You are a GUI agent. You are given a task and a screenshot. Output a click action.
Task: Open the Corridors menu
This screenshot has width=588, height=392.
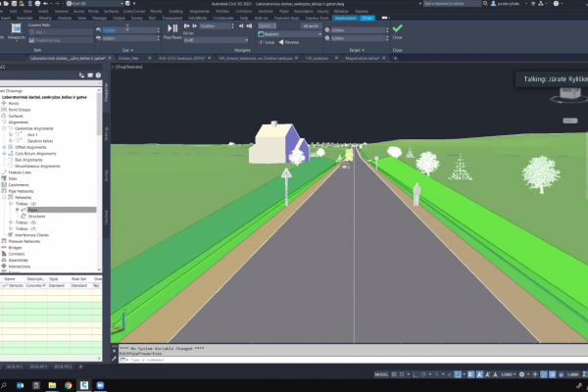243,11
